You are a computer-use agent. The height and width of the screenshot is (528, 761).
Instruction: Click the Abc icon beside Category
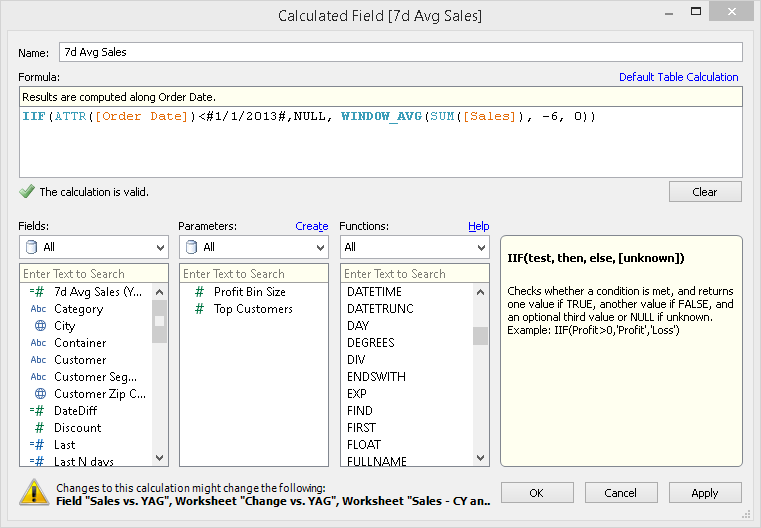click(x=38, y=309)
